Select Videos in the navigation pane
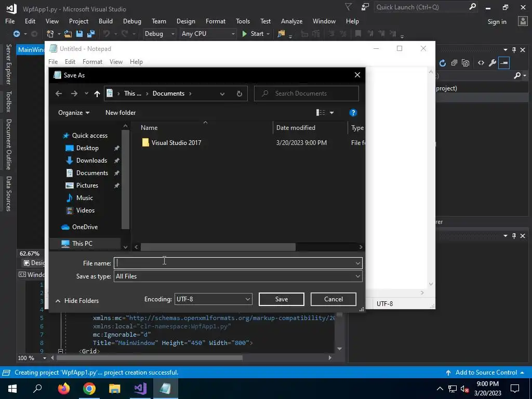The image size is (532, 399). pyautogui.click(x=85, y=210)
